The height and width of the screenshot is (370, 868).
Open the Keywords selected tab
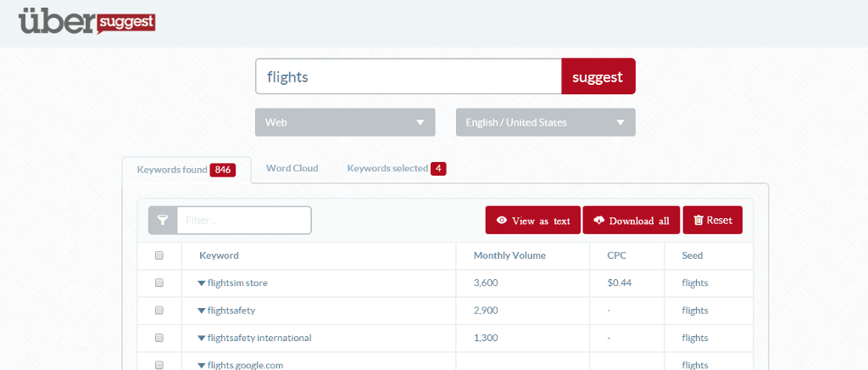397,168
